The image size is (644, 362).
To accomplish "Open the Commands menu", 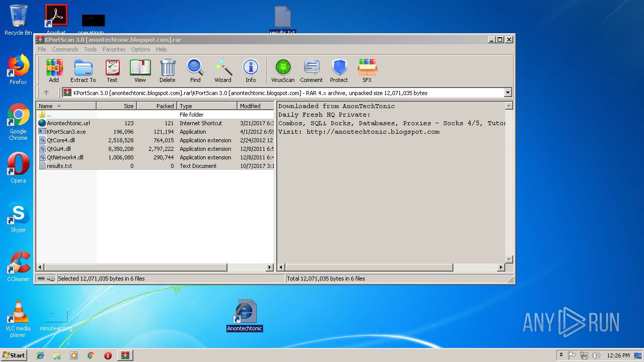I will pos(65,49).
